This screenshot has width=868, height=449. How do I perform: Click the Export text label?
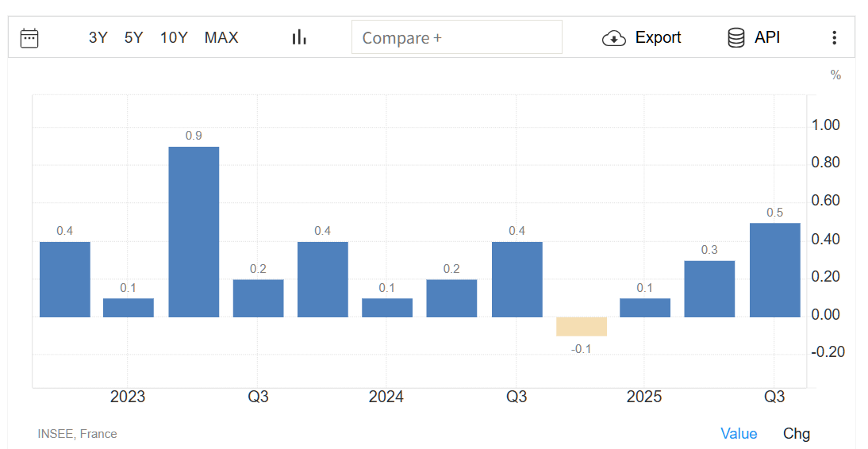(x=658, y=37)
